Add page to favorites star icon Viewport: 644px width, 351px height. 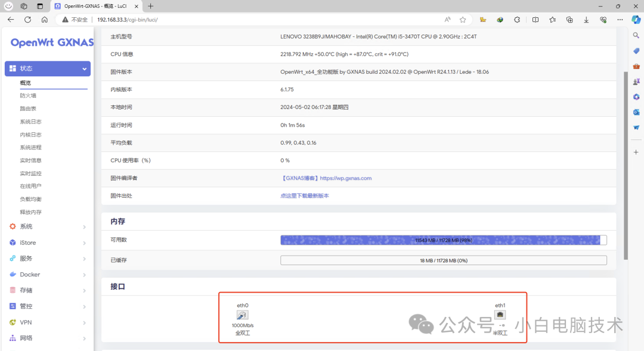pyautogui.click(x=463, y=20)
